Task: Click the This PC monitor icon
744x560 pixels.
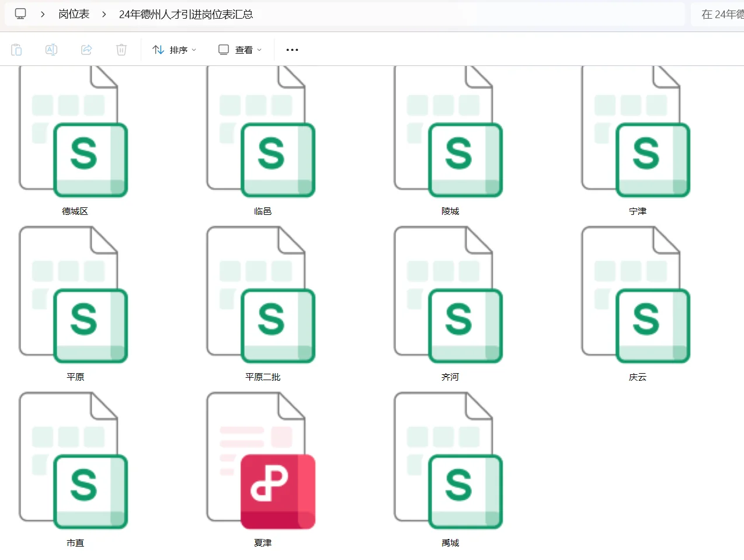Action: [x=20, y=13]
